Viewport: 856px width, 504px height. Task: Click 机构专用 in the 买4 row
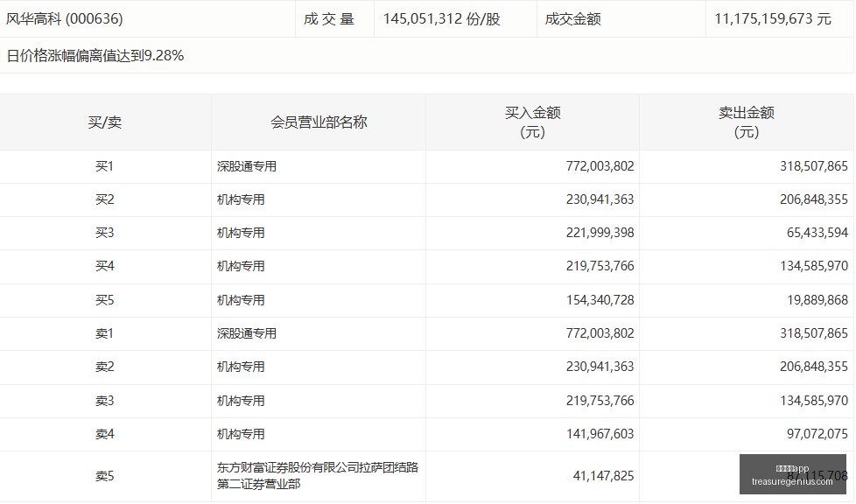click(241, 266)
